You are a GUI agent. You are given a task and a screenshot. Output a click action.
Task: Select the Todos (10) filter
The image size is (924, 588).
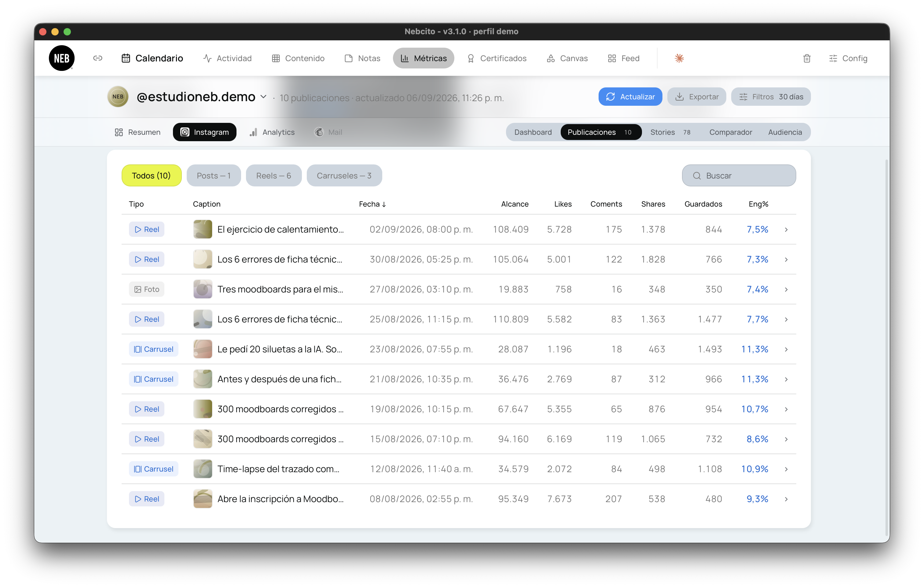coord(151,176)
